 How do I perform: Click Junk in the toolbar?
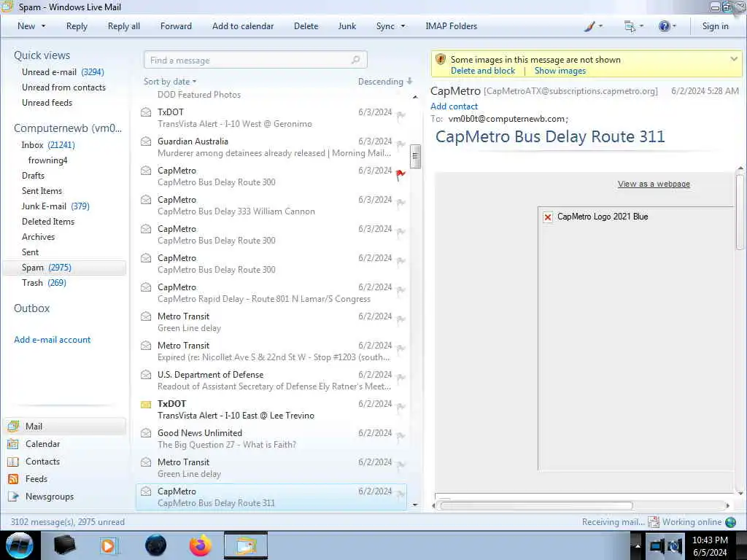point(347,26)
